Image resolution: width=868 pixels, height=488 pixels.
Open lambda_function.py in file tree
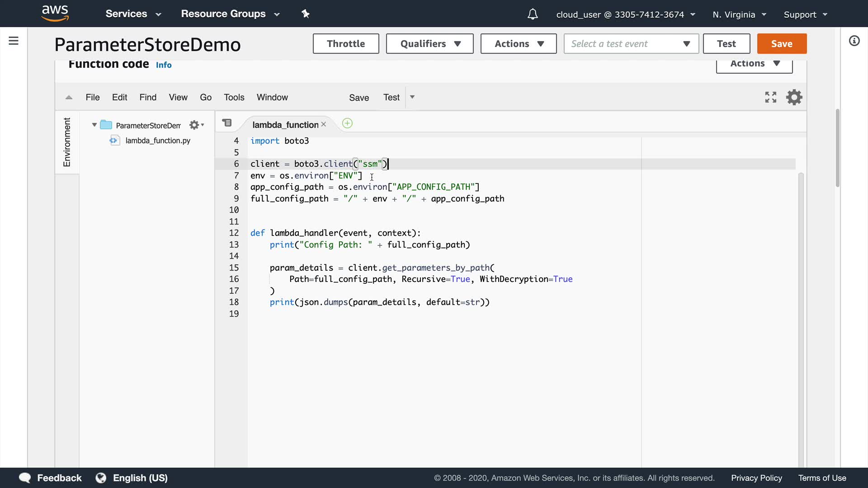157,141
